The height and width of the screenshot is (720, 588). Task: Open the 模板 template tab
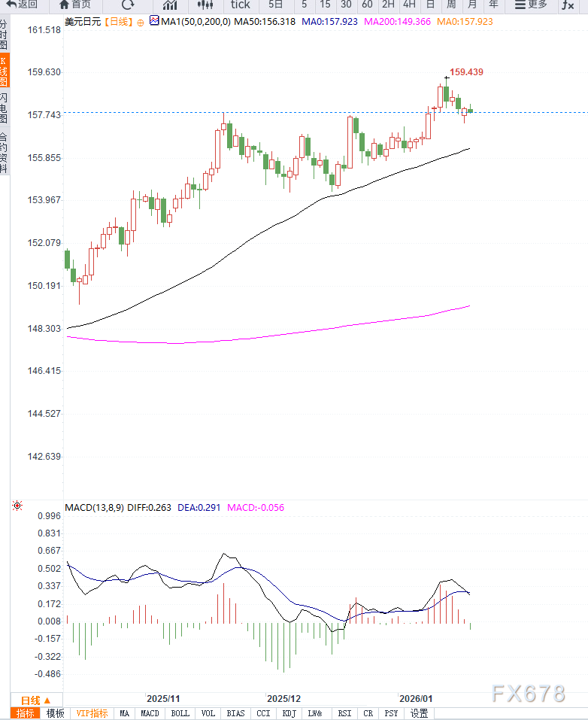(55, 713)
